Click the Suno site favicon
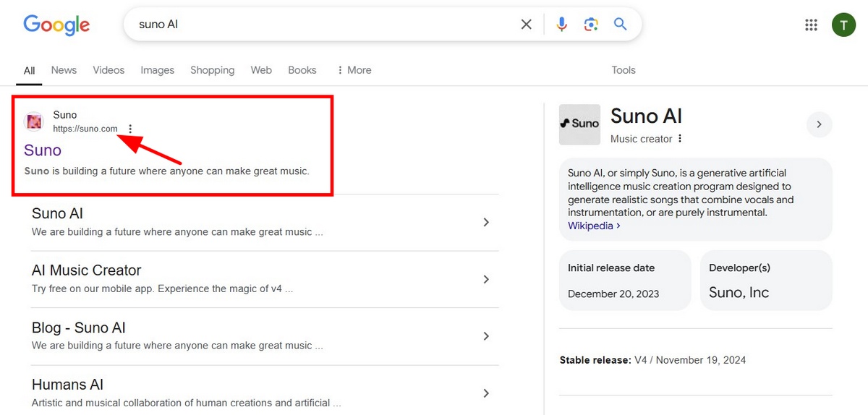Screen dimensions: 868x415 [x=34, y=121]
